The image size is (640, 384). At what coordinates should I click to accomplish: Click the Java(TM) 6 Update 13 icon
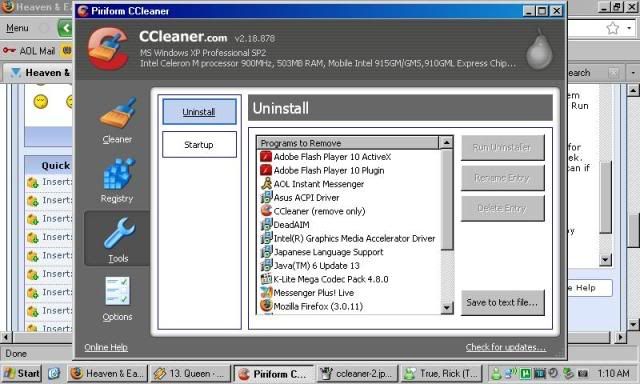tap(266, 265)
